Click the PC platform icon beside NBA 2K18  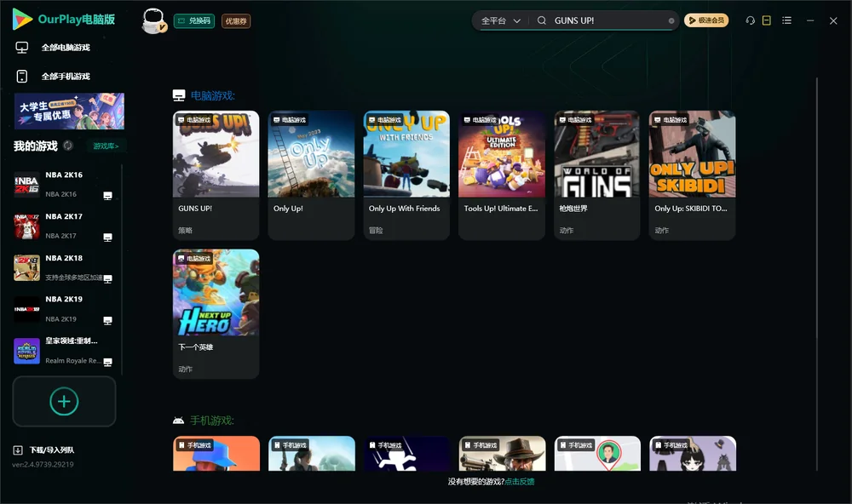tap(107, 278)
